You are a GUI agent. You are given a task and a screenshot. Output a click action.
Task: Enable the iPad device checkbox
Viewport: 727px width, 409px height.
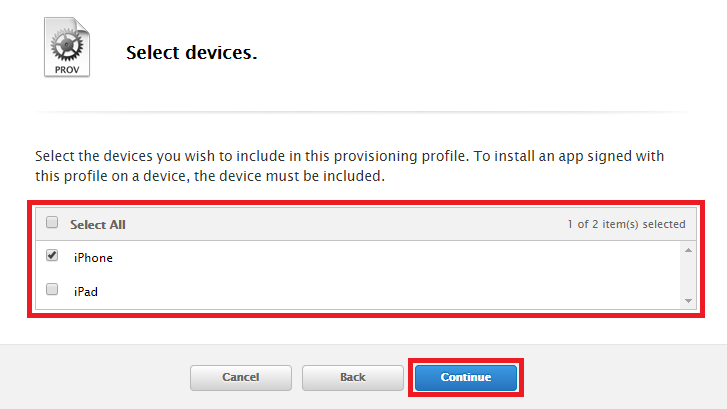[52, 289]
